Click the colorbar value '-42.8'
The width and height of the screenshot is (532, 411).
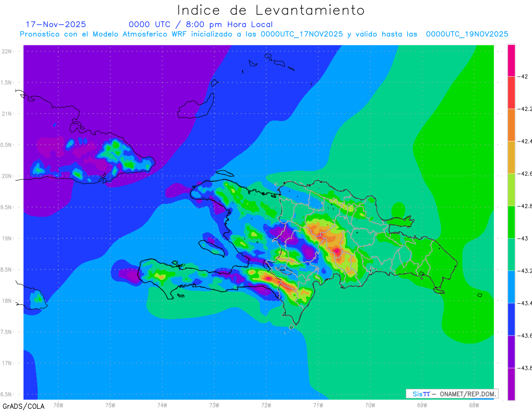click(x=525, y=206)
